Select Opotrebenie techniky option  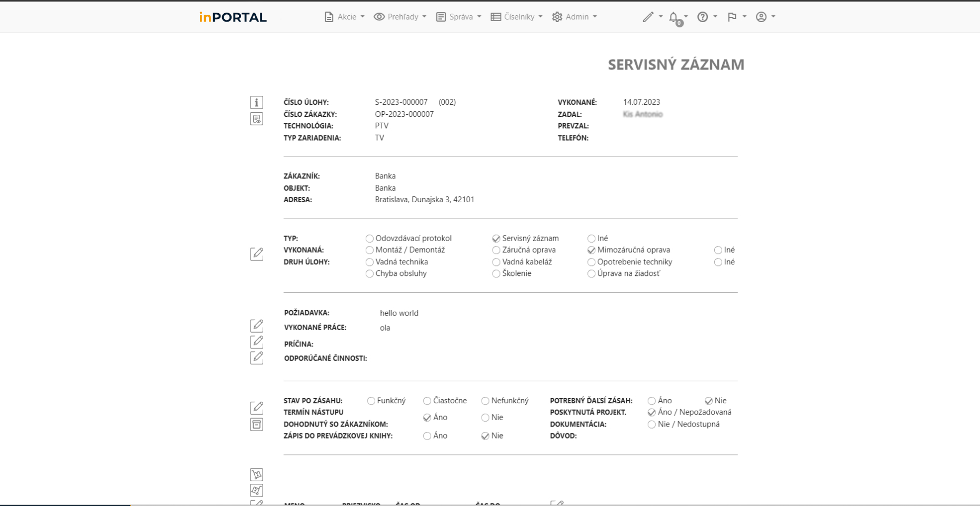click(592, 262)
